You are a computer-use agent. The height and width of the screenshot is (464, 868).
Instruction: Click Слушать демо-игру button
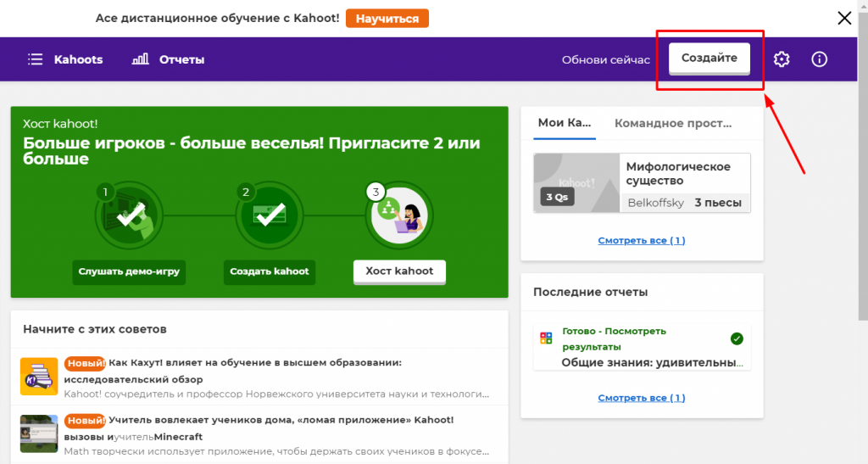pyautogui.click(x=129, y=271)
